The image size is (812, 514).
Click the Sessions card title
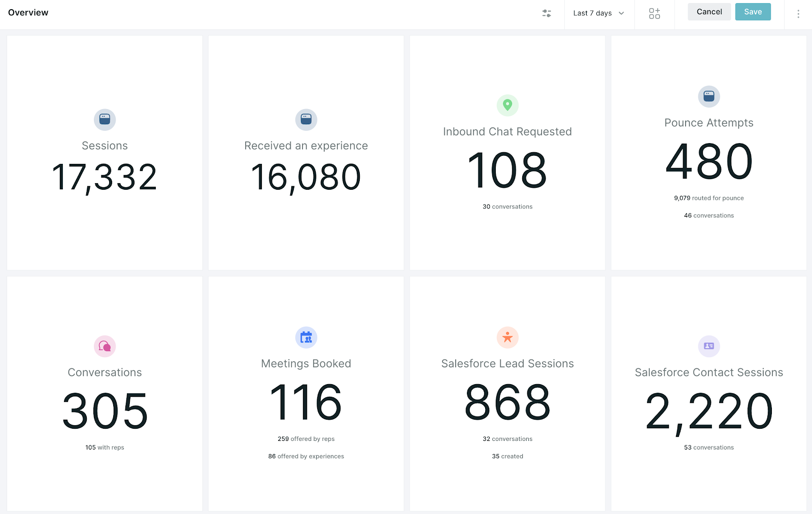(x=105, y=146)
